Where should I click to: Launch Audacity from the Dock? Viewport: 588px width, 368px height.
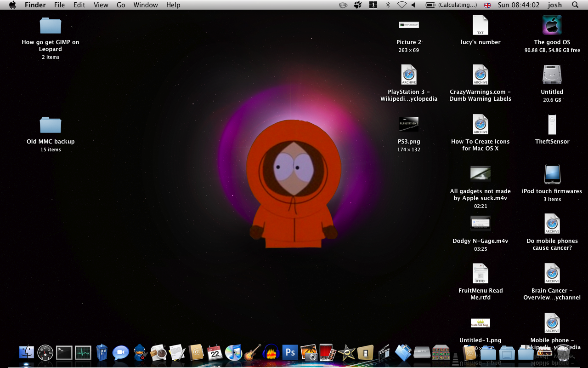[271, 353]
